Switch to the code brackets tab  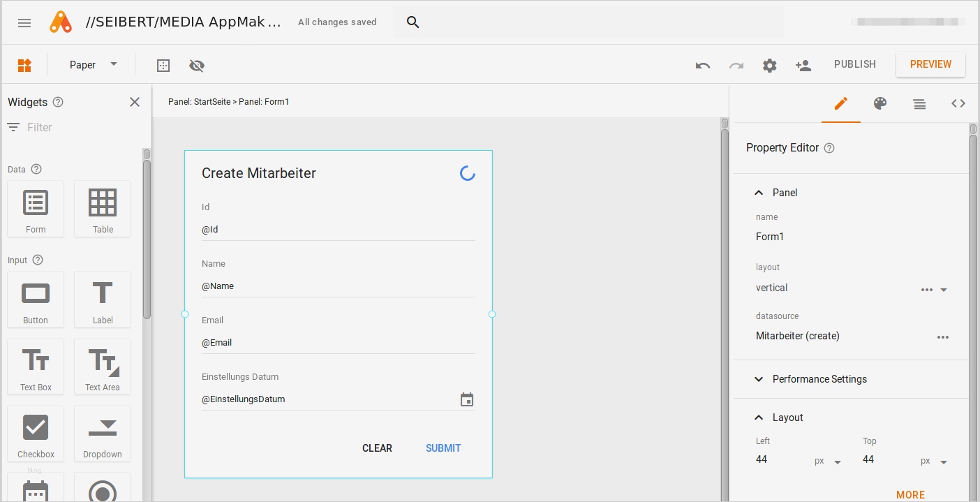(x=958, y=103)
